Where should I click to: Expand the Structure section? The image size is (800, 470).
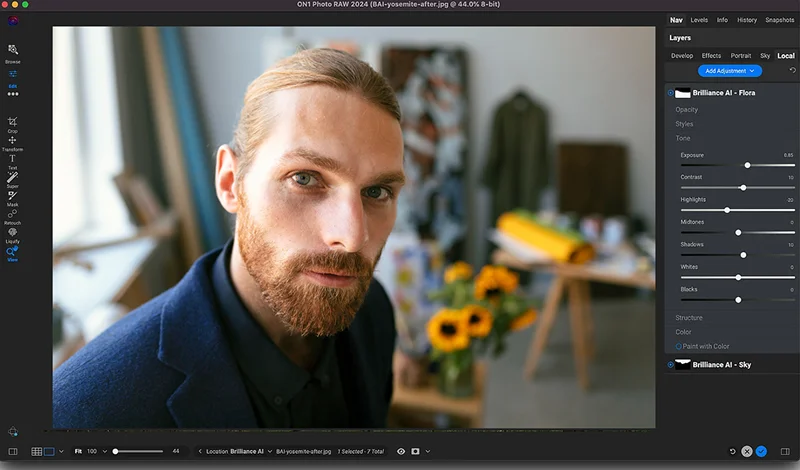[x=689, y=317]
